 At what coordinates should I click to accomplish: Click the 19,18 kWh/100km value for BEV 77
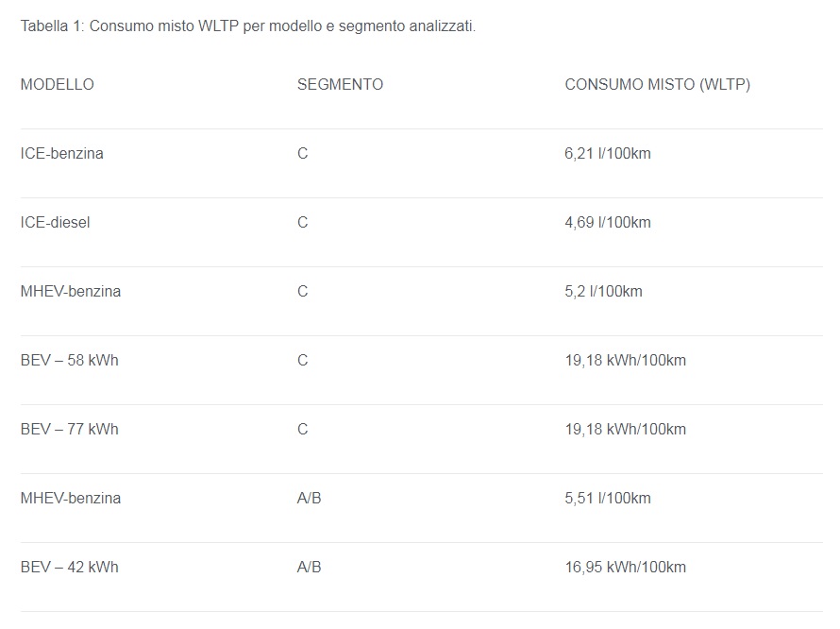tap(625, 430)
